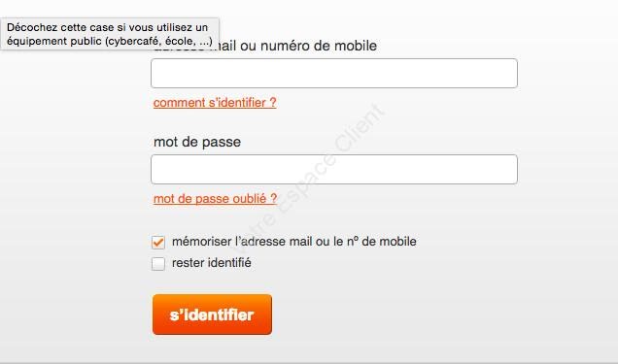Focus the text box above mot de passe oublié link
618x364 pixels.
click(334, 169)
